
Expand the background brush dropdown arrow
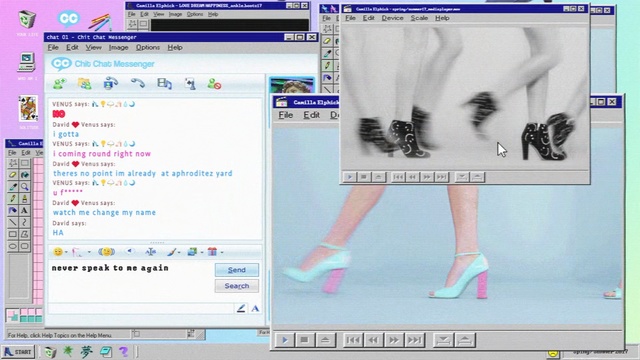(179, 252)
